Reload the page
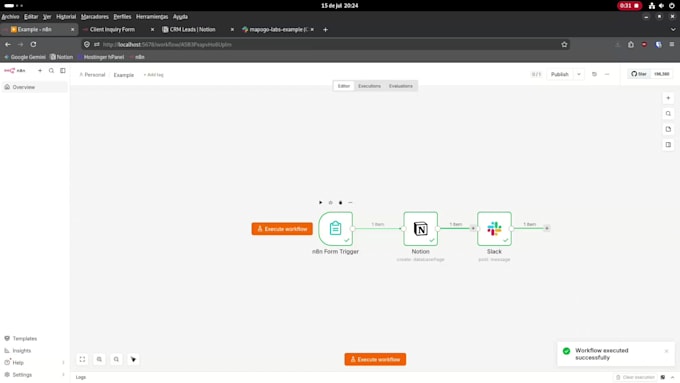The image size is (680, 383). click(x=33, y=44)
